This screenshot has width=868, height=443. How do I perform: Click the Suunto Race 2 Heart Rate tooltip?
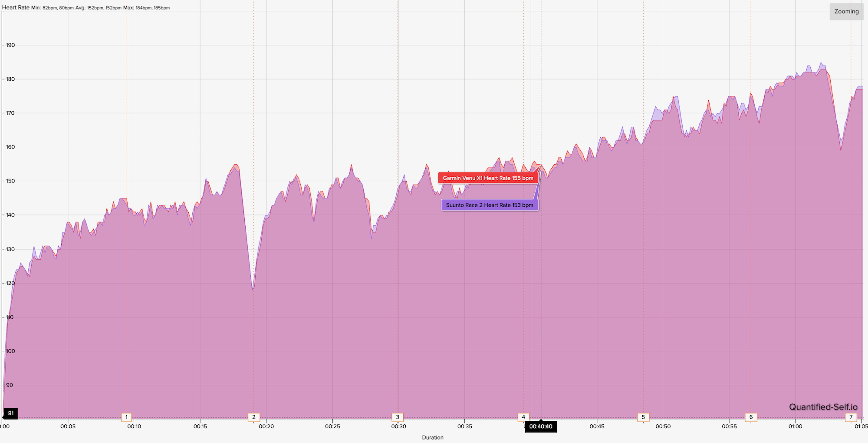(x=490, y=205)
